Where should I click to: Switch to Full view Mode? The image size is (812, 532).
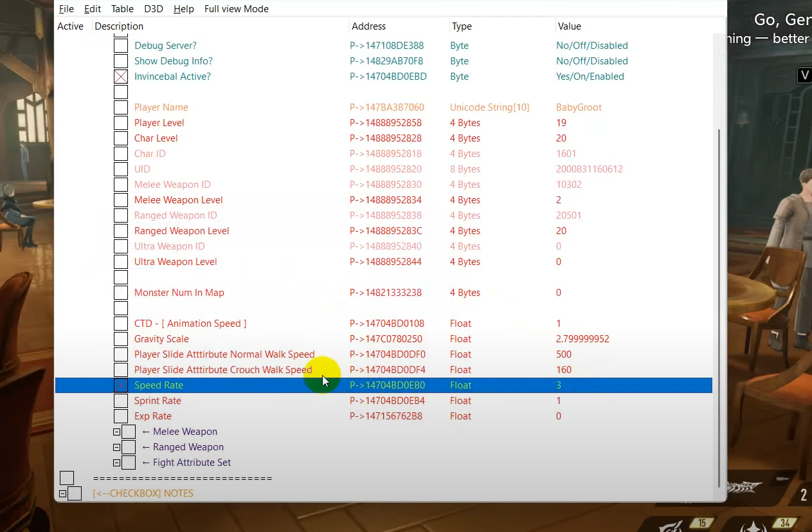click(237, 9)
